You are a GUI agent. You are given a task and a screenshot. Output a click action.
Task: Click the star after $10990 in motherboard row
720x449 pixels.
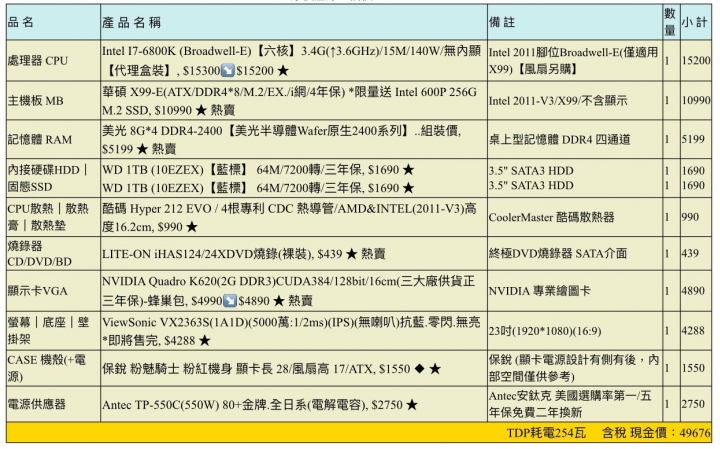click(x=201, y=110)
